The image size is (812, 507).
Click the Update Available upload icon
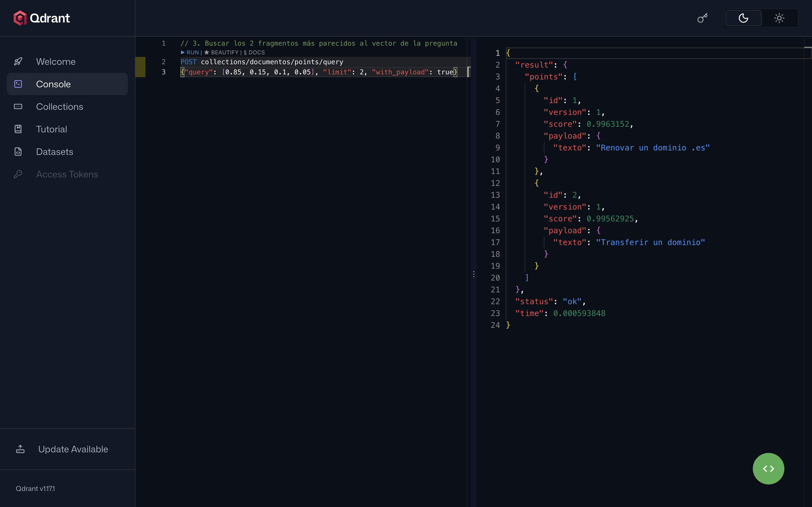20,449
